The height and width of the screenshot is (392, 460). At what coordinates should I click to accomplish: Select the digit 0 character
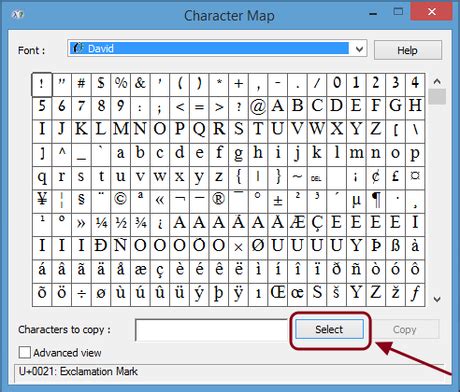pos(336,85)
